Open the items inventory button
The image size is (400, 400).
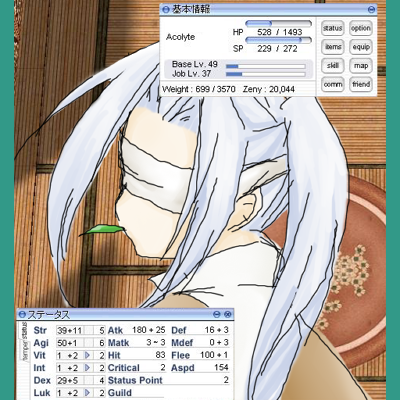333,47
